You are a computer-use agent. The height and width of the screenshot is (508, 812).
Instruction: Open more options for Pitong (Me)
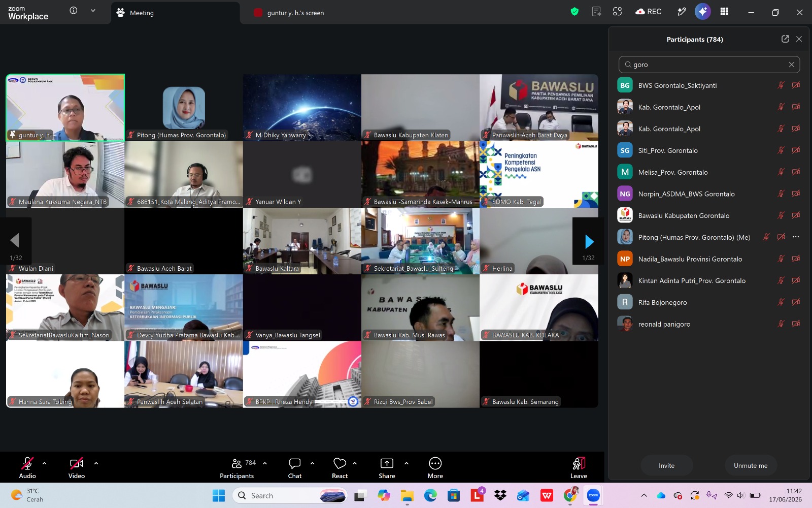pyautogui.click(x=796, y=237)
